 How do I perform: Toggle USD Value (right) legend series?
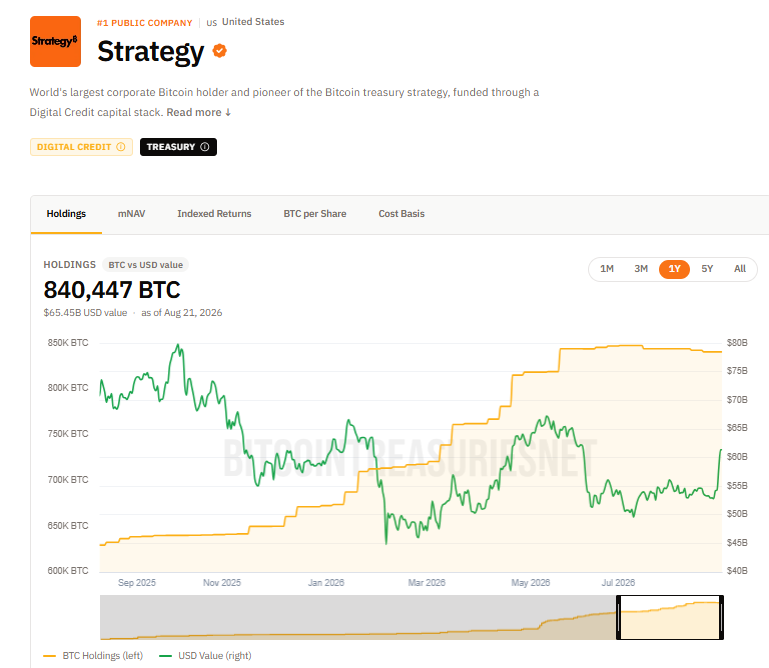[205, 656]
